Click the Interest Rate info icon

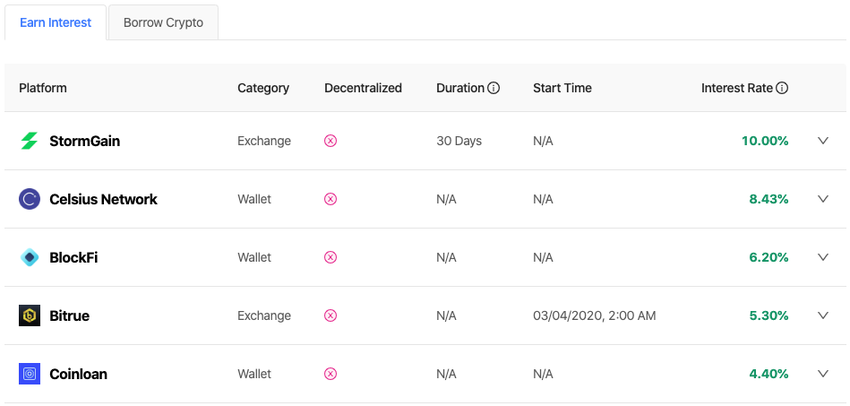782,88
